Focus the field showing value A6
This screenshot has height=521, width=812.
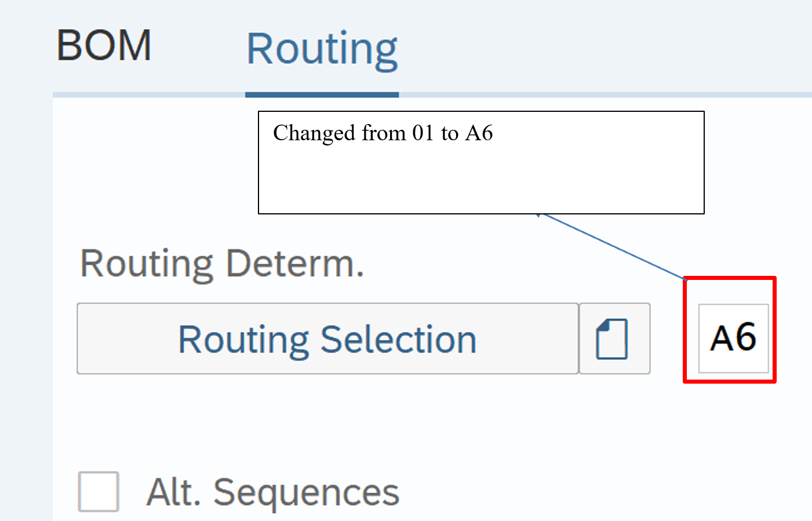pos(733,338)
